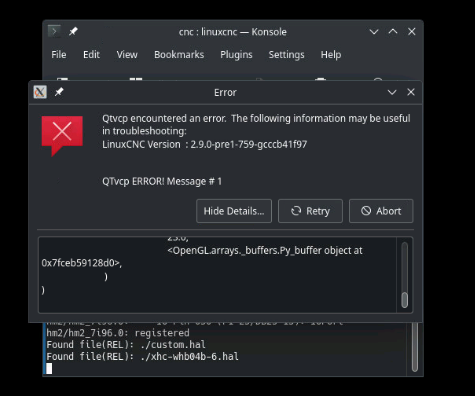This screenshot has width=475, height=396.
Task: Open the Konsole Edit menu
Action: point(91,55)
